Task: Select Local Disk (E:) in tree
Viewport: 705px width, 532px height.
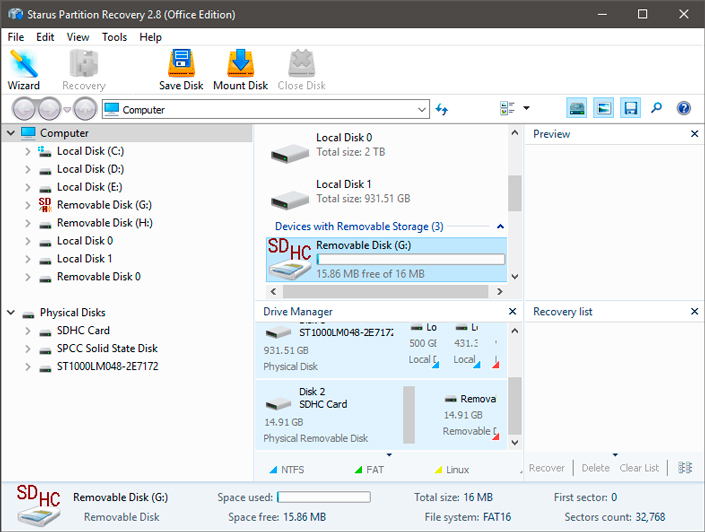Action: [89, 187]
